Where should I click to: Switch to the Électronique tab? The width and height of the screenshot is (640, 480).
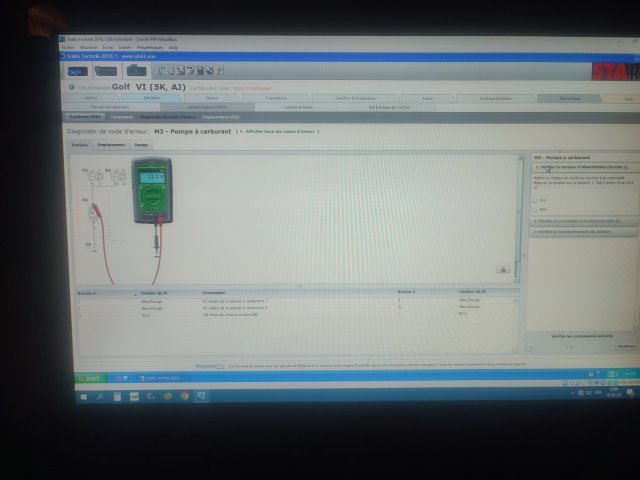(569, 98)
